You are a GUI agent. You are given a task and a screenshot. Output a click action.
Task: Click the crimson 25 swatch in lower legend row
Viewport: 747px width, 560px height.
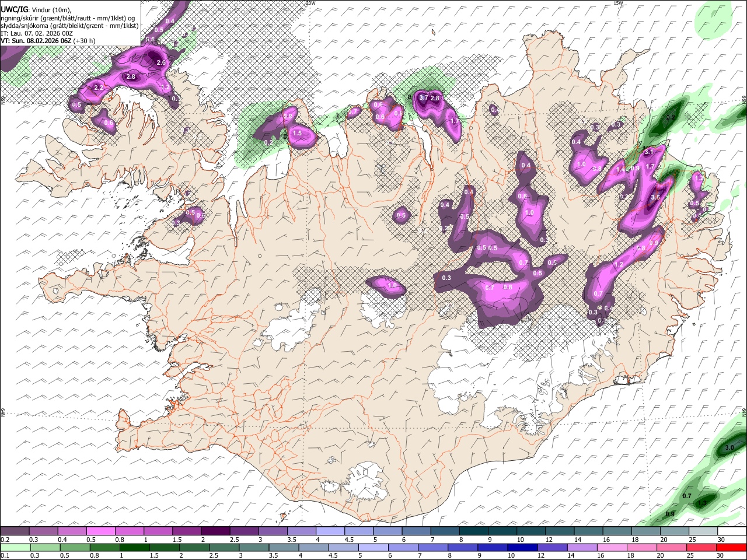[701, 547]
